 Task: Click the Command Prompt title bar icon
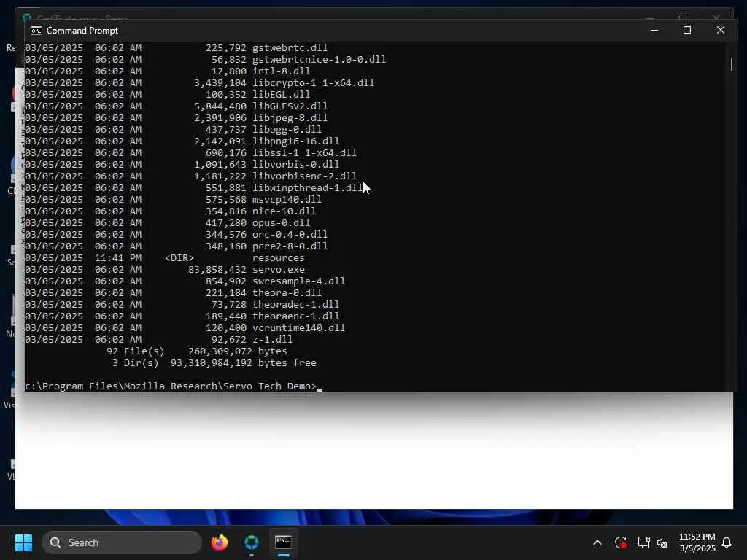pyautogui.click(x=36, y=31)
